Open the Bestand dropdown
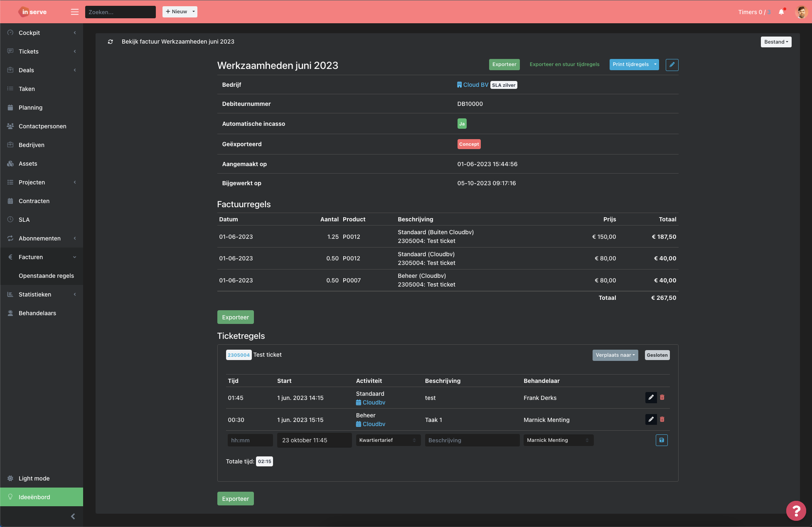This screenshot has height=527, width=812. coord(776,42)
